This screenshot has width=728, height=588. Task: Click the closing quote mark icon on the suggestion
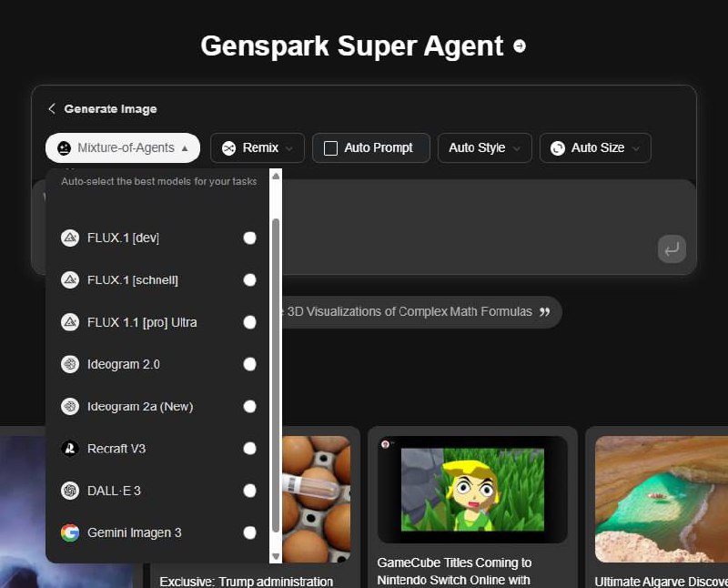(544, 312)
